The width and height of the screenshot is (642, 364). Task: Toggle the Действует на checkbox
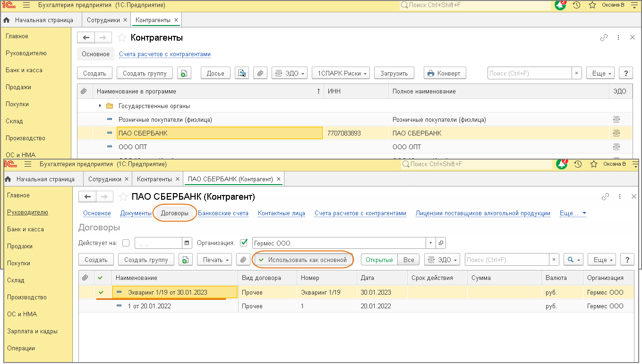pyautogui.click(x=126, y=243)
